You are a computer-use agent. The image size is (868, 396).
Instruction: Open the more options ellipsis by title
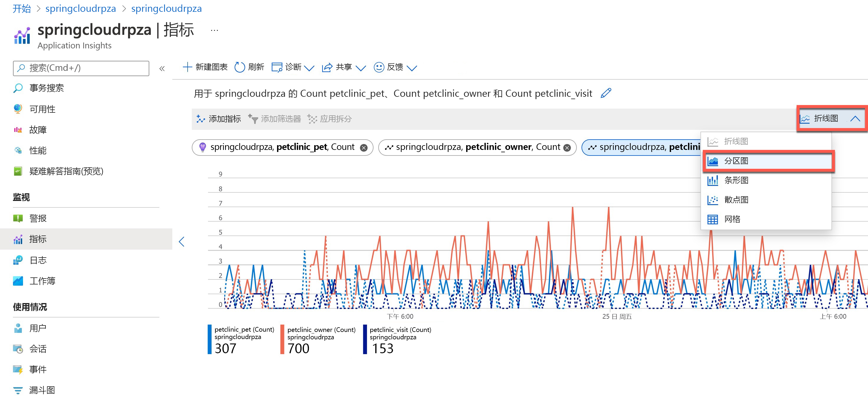(x=214, y=30)
